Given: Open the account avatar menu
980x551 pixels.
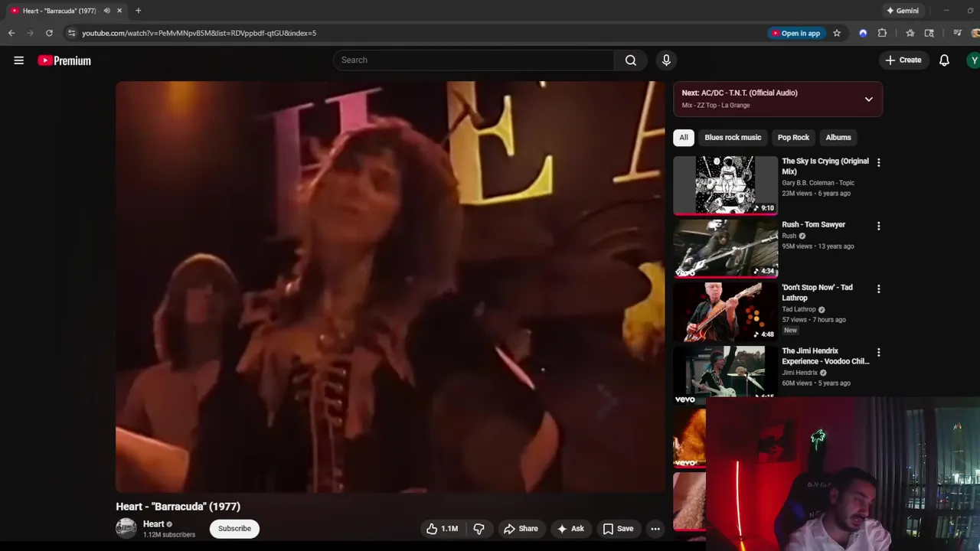Looking at the screenshot, I should 973,60.
